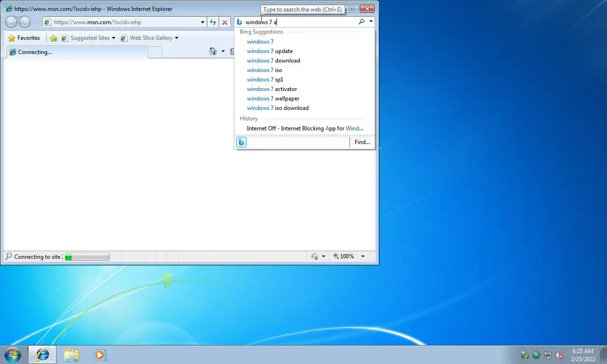607x364 pixels.
Task: Maximize the Internet Explorer window
Action: (351, 9)
